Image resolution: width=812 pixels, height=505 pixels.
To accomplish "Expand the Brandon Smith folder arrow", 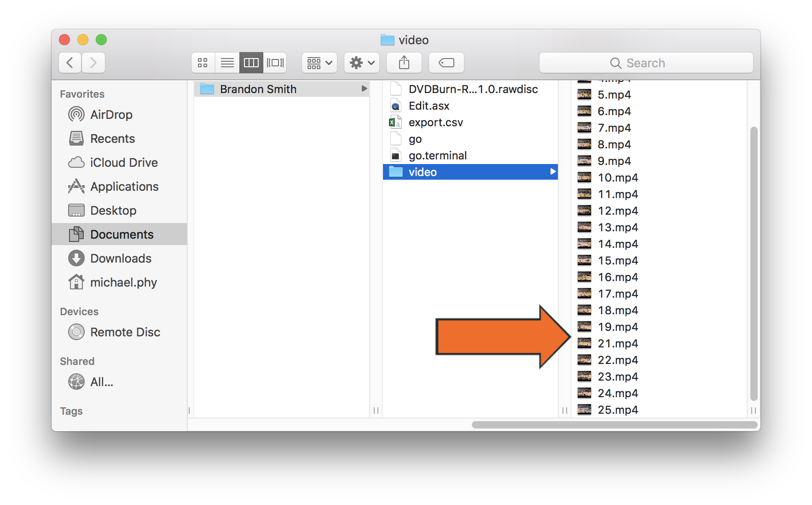I will [x=364, y=88].
